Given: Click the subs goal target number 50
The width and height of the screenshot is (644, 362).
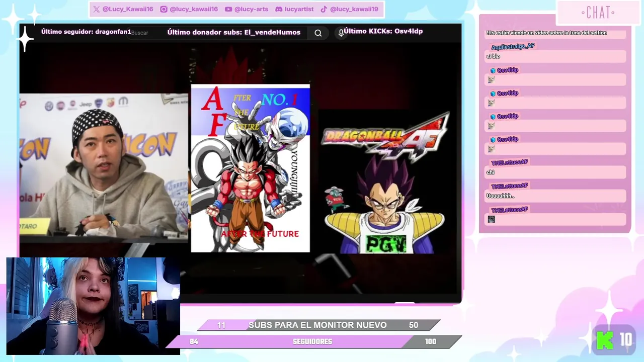Looking at the screenshot, I should pos(414,325).
